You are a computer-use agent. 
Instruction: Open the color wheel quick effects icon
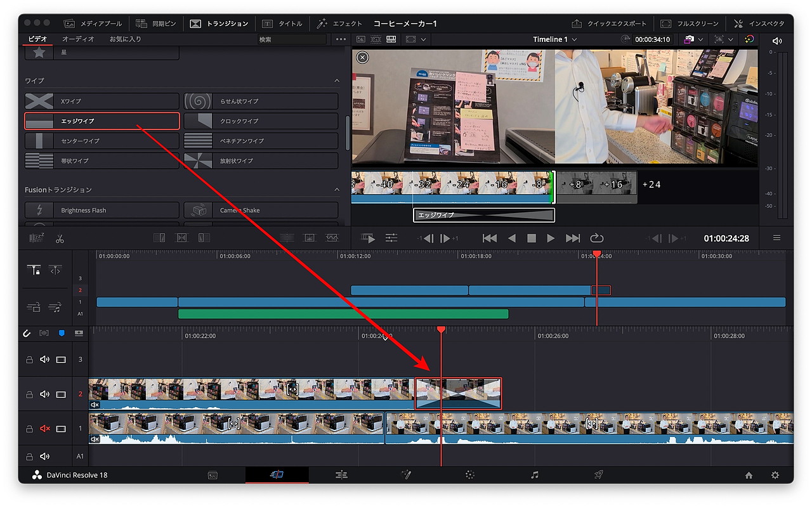[750, 39]
